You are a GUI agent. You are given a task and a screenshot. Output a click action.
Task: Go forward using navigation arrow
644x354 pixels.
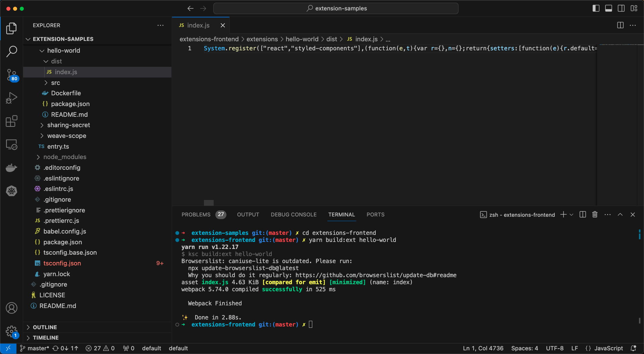click(x=203, y=8)
